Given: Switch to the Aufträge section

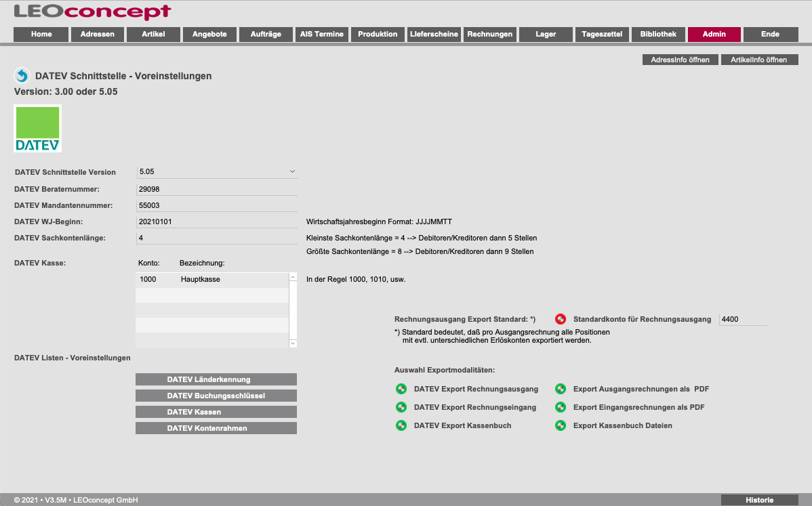Looking at the screenshot, I should point(266,34).
